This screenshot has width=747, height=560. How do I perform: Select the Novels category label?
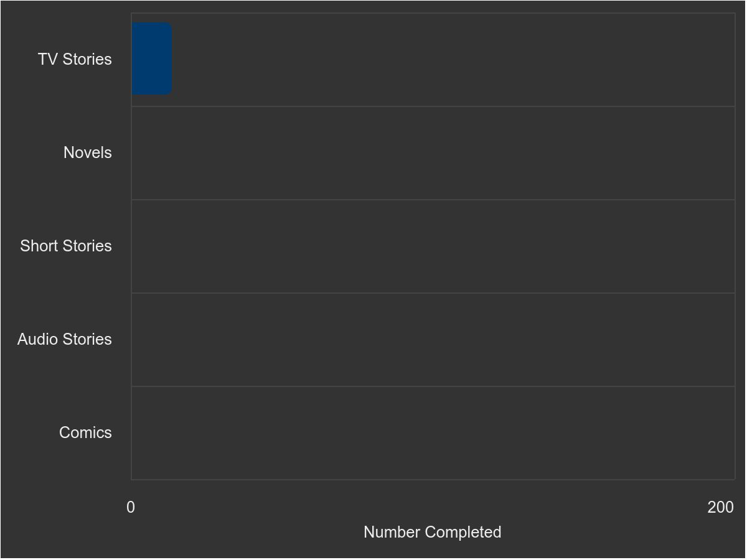[88, 152]
